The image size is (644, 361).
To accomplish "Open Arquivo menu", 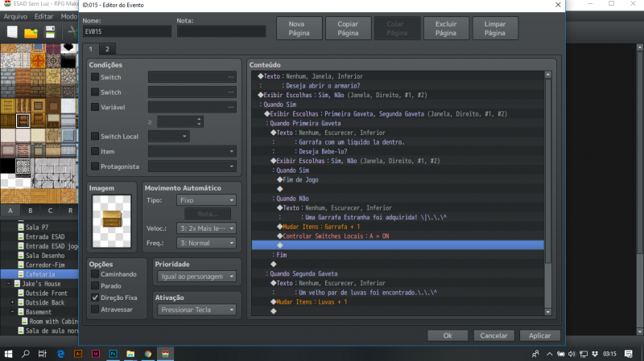I will [15, 16].
